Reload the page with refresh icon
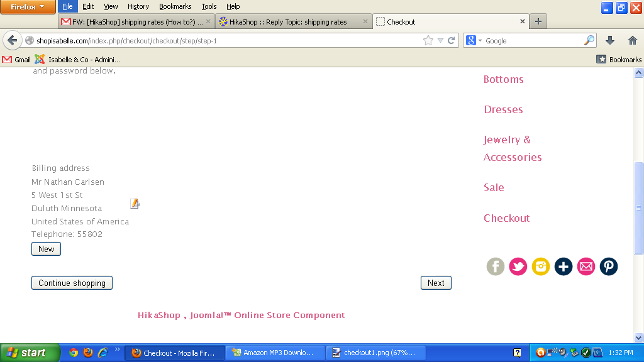The width and height of the screenshot is (644, 362). click(x=452, y=40)
